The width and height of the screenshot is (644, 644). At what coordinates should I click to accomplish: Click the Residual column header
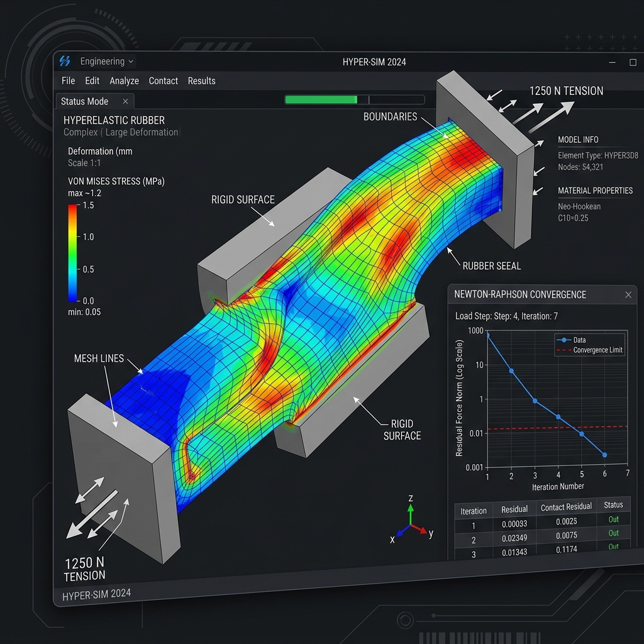point(514,509)
